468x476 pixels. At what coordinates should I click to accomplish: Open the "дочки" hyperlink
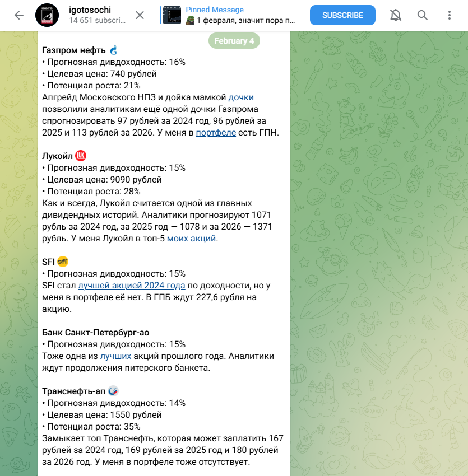pyautogui.click(x=241, y=97)
